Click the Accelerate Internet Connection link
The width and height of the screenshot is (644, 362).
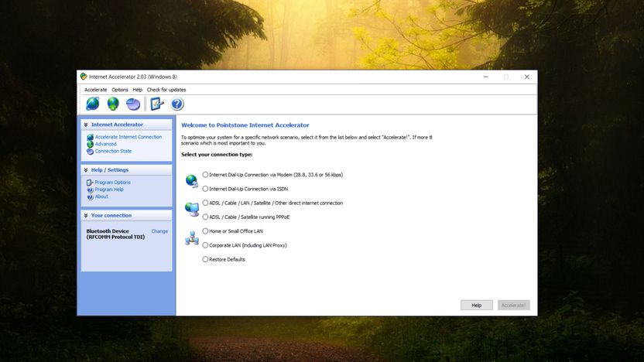[128, 137]
